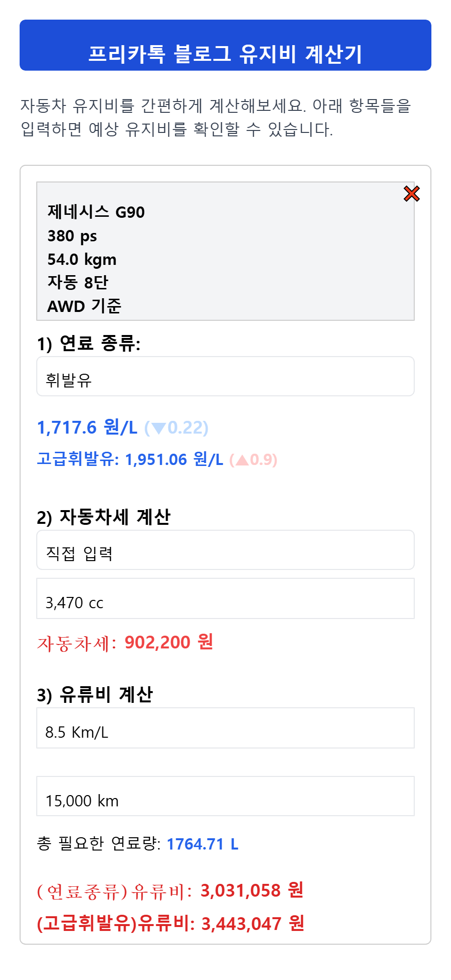Click the 고급휘발유 유류비 3,443,047 원 result
The image size is (451, 980).
click(171, 924)
